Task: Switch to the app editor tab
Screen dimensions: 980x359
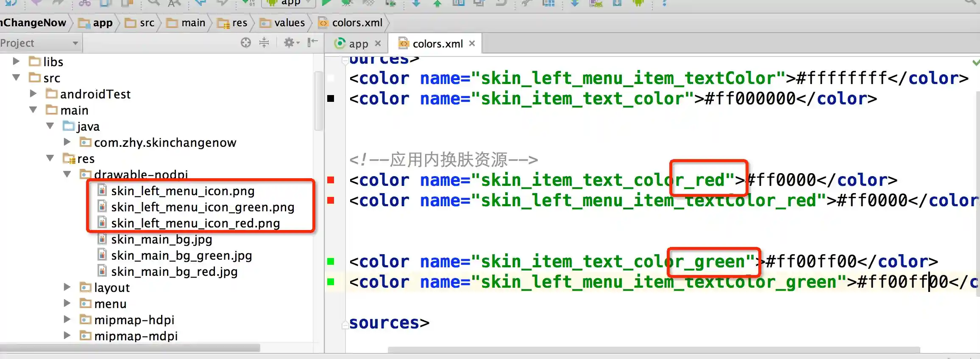Action: point(353,44)
